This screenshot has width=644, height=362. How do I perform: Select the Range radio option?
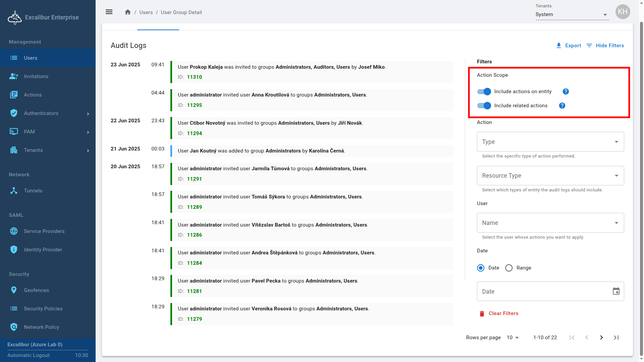(509, 268)
